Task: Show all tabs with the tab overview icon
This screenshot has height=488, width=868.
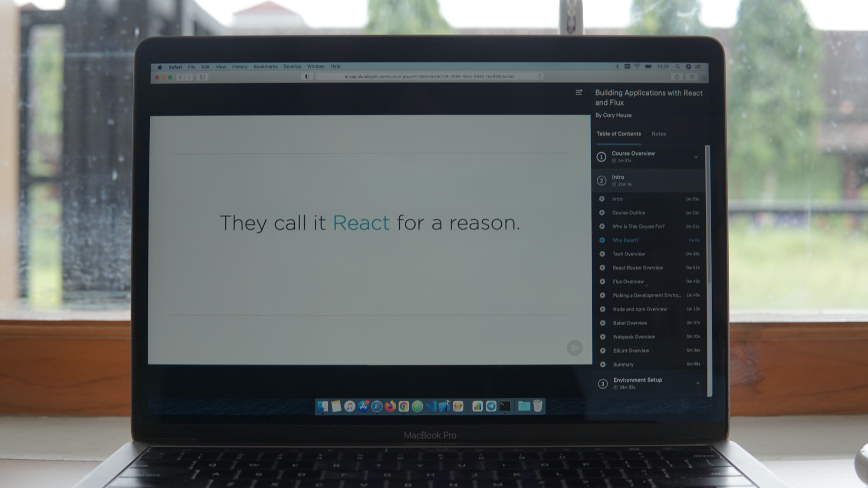Action: (x=691, y=77)
